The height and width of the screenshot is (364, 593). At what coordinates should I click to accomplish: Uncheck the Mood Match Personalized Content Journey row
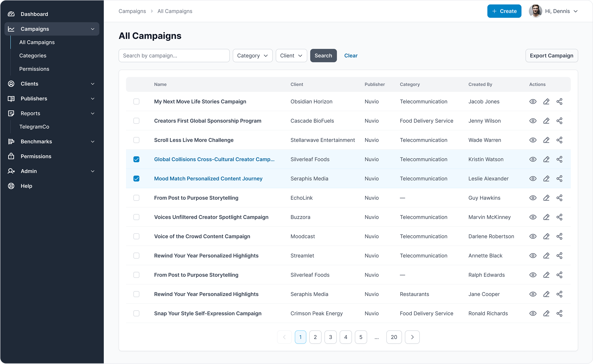(x=136, y=178)
